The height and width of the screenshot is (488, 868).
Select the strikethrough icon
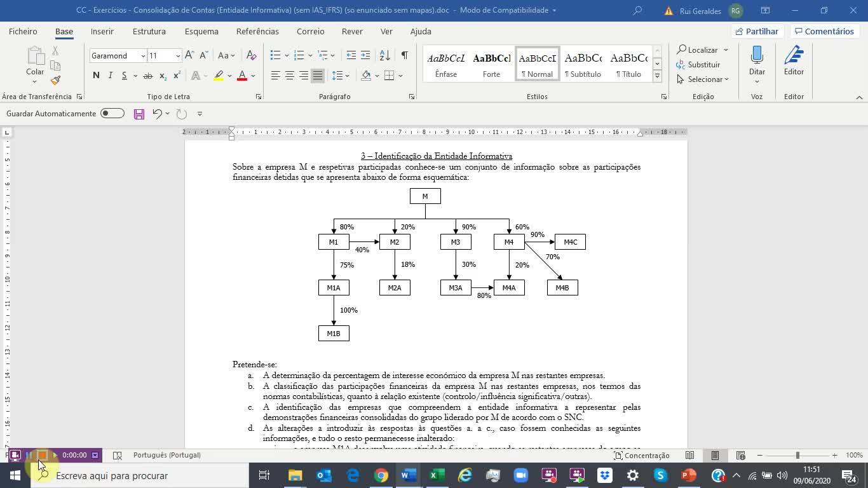[x=147, y=75]
